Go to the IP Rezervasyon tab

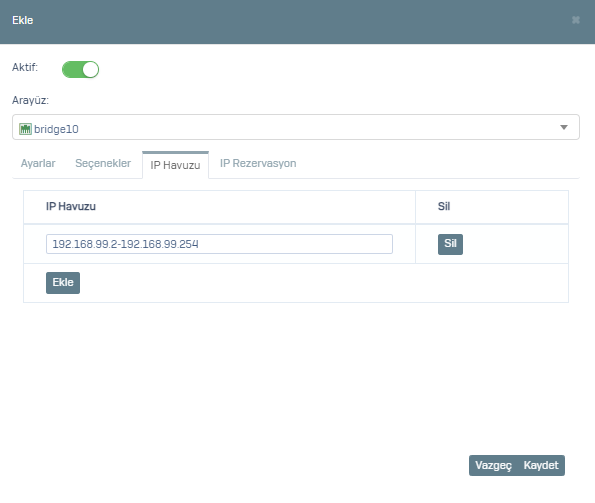coord(258,163)
